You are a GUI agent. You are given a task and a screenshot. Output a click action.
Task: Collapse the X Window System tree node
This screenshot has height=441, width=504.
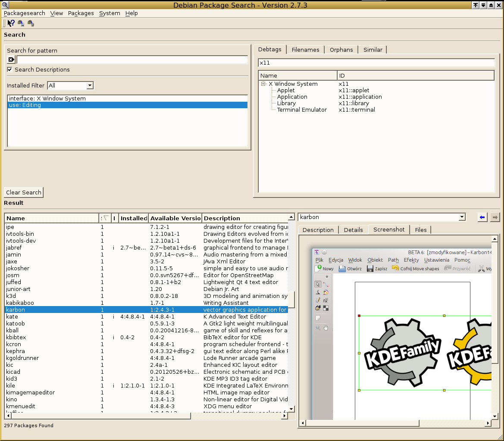(x=263, y=84)
